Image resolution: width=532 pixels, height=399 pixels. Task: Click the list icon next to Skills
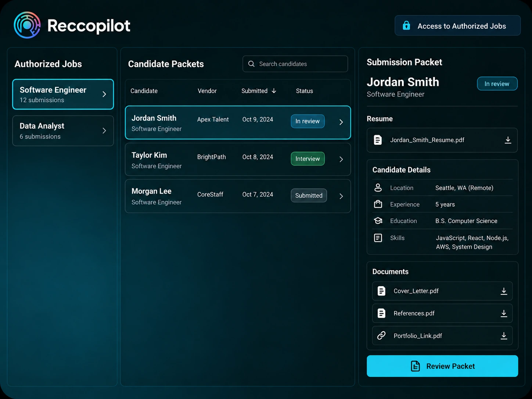tap(378, 238)
